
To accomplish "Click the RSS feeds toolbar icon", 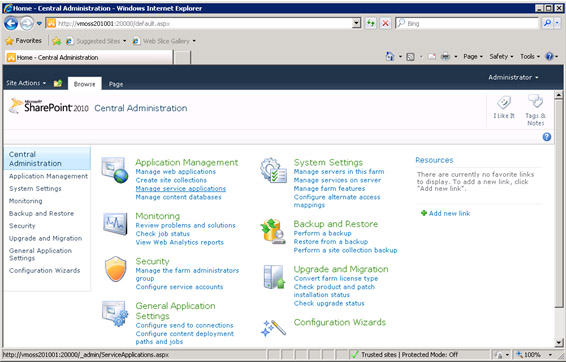I will click(x=410, y=57).
